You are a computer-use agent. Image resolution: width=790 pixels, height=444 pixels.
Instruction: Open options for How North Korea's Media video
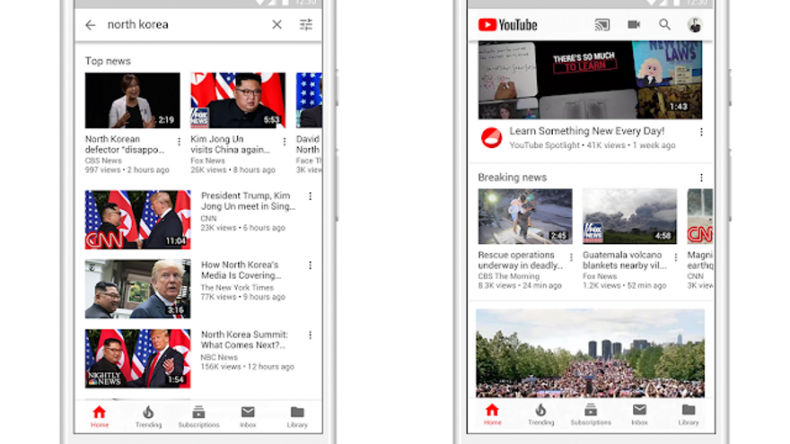(x=310, y=265)
